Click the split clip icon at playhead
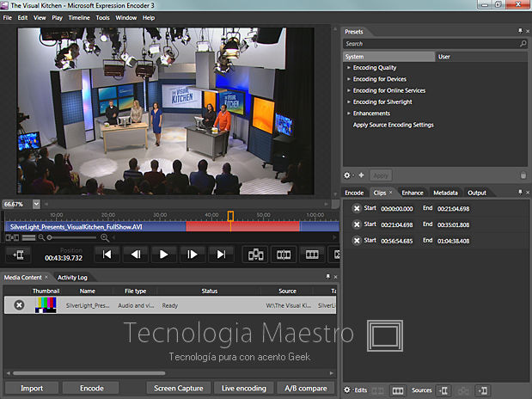 point(284,255)
